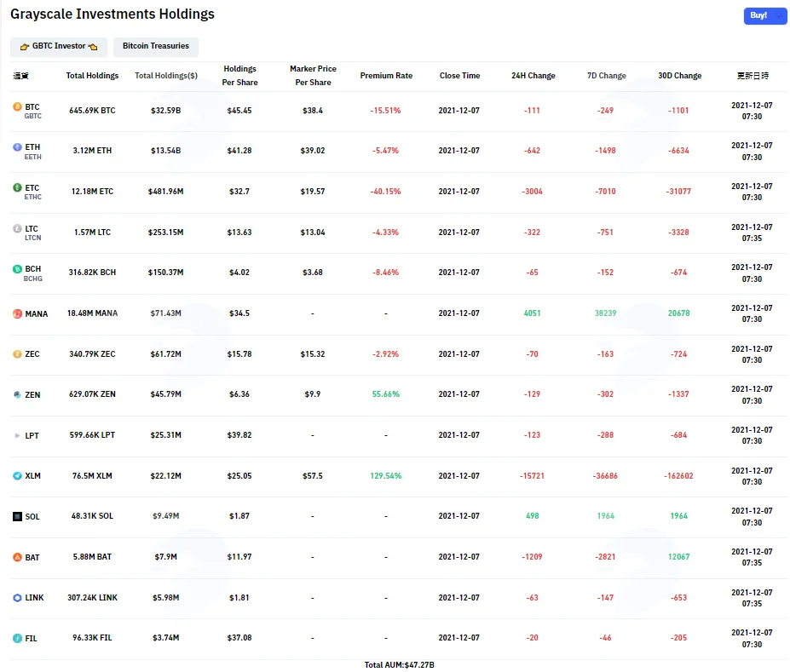Click the Filecoin FIL coin icon
Viewport: 790px width, 672px height.
17,638
